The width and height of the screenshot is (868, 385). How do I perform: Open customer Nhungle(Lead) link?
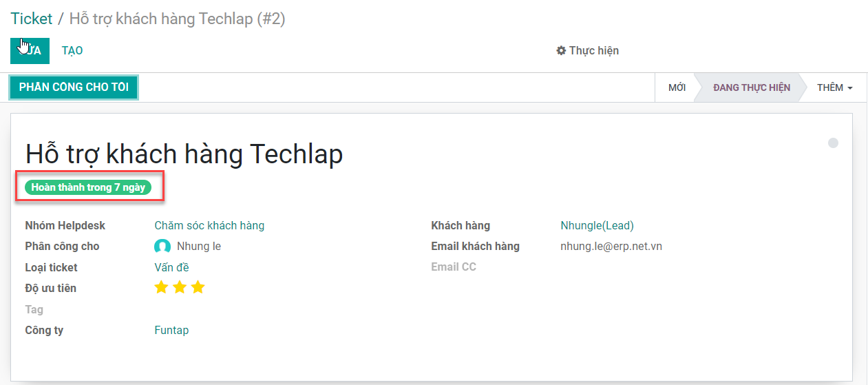click(597, 225)
